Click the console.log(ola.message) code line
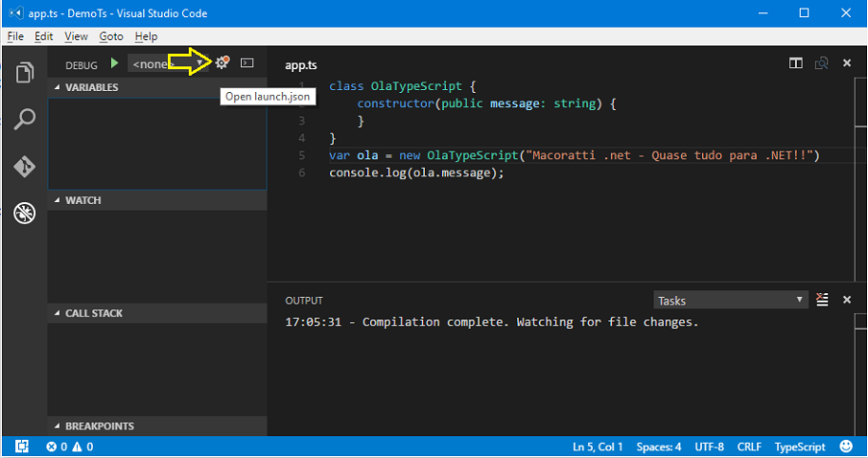Image resolution: width=868 pixels, height=458 pixels. point(416,172)
